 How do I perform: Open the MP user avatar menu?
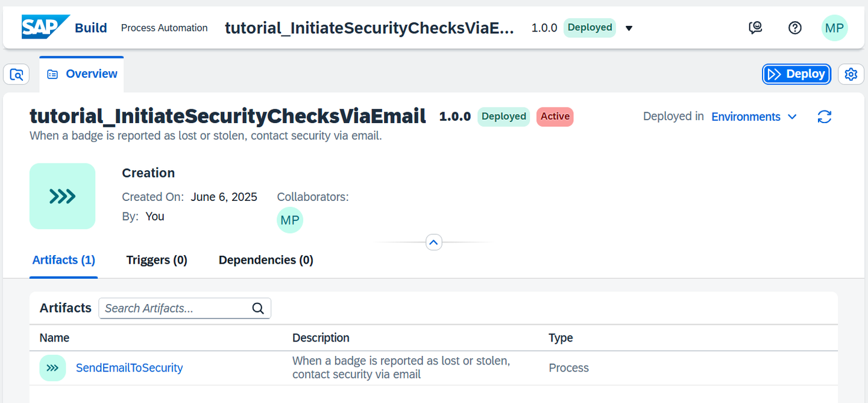coord(835,28)
